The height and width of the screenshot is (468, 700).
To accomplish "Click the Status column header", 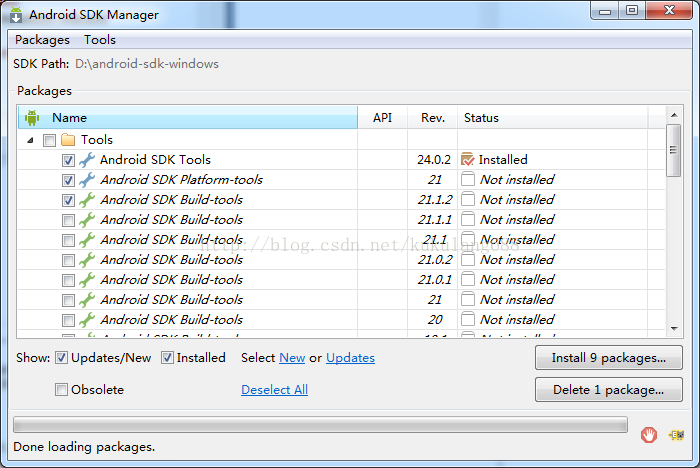I will [553, 117].
